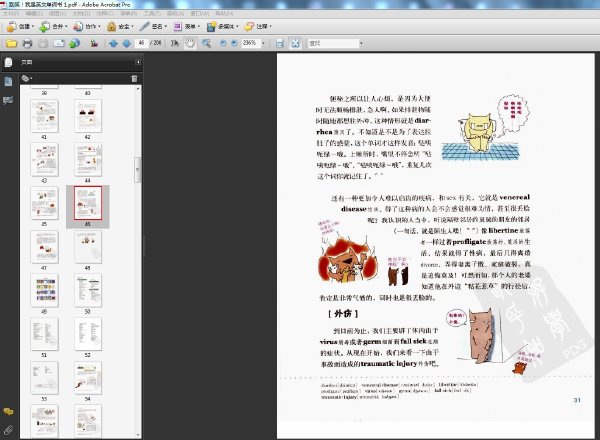Screen dimensions: 600x440
Task: Click the zoom out minus button
Action: coord(223,43)
